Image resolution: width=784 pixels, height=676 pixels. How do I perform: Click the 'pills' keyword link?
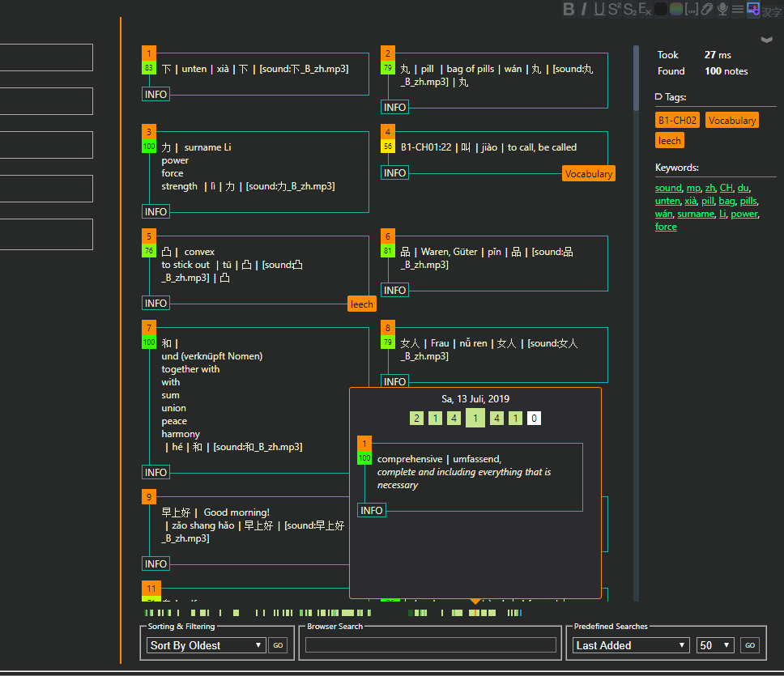(748, 201)
